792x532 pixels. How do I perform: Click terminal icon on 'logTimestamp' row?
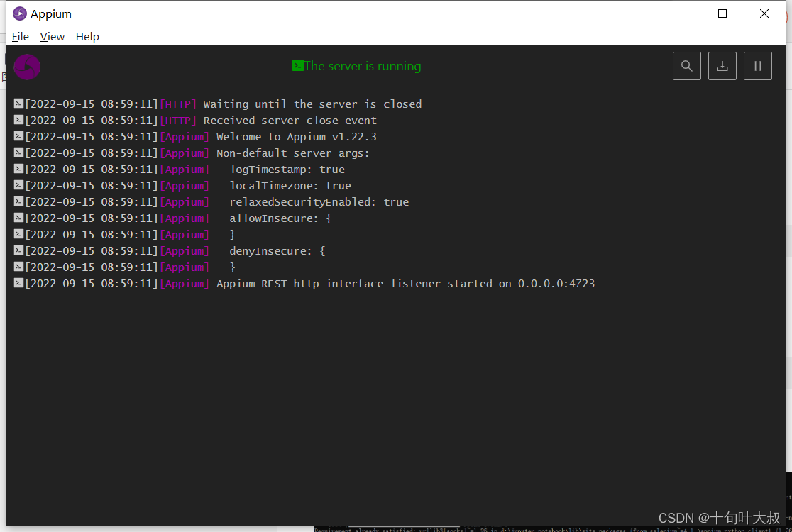coord(18,169)
